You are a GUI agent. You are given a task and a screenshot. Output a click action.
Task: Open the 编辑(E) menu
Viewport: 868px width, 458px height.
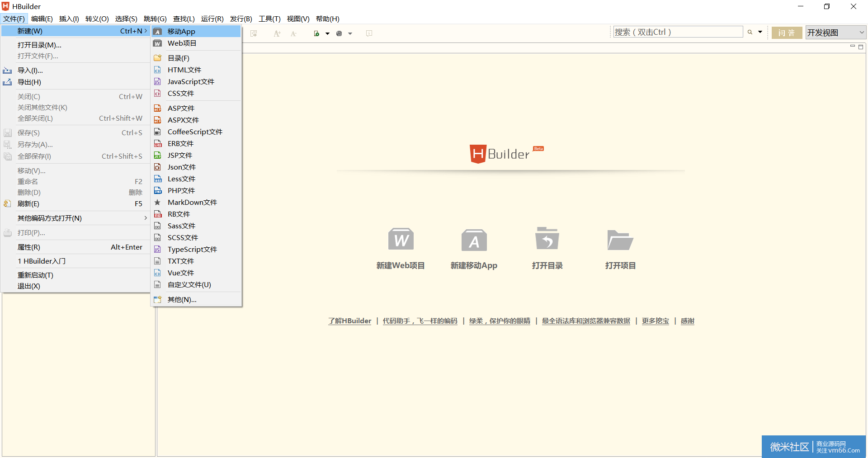pyautogui.click(x=42, y=19)
